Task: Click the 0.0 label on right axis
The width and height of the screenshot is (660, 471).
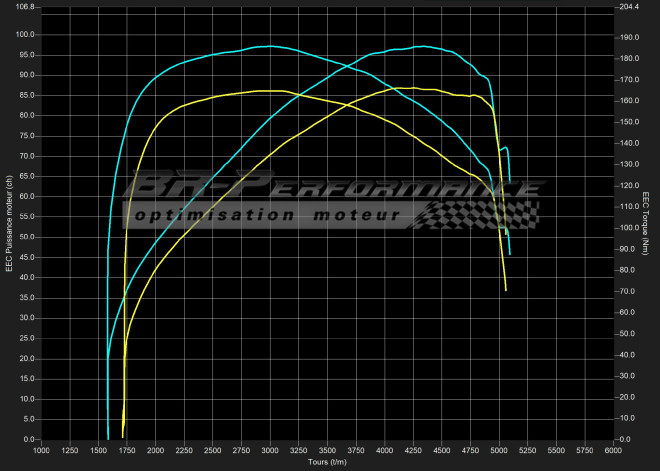Action: pos(627,440)
